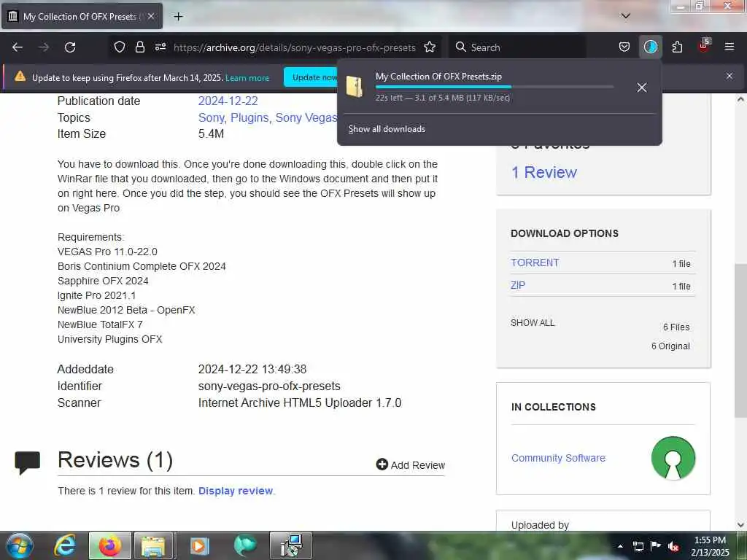This screenshot has height=560, width=747.
Task: Click the download progress bar
Action: [x=495, y=87]
